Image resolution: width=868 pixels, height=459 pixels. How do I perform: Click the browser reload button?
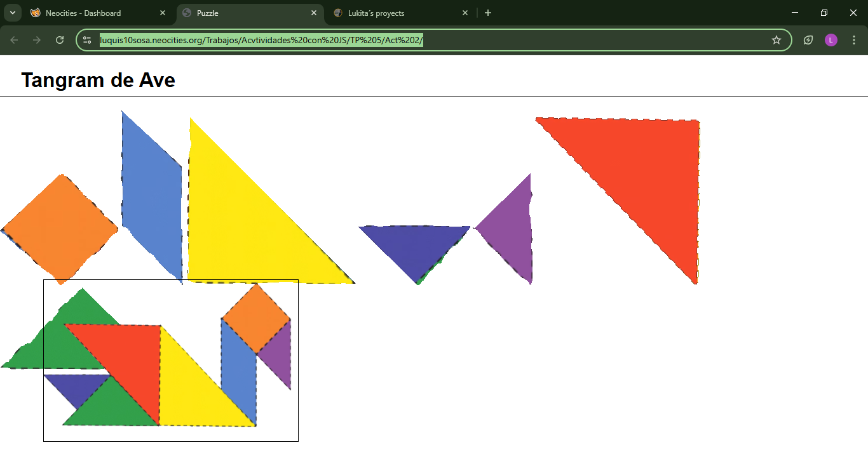(60, 40)
